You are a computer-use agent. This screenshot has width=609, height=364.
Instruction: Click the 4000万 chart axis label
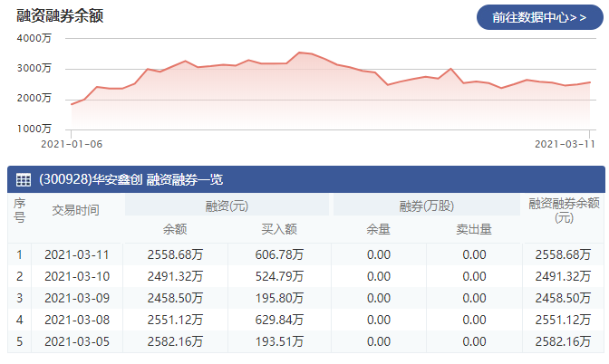[34, 38]
